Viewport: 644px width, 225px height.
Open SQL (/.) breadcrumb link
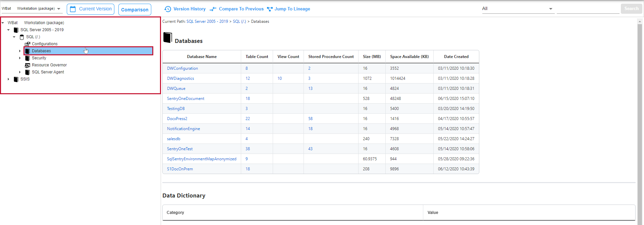click(239, 21)
